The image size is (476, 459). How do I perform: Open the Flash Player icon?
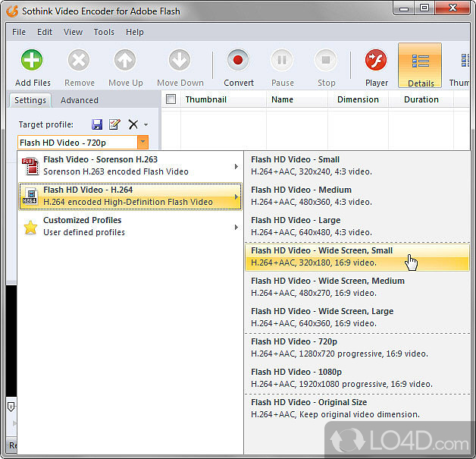(x=376, y=61)
